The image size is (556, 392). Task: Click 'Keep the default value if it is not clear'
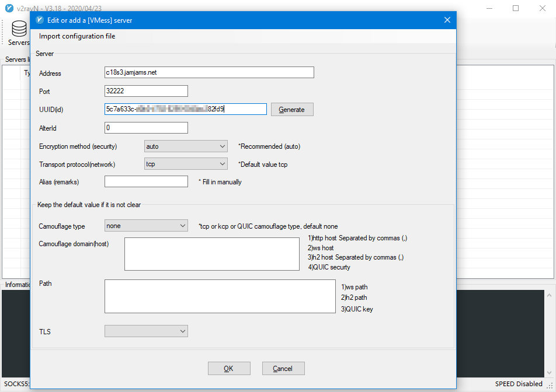coord(89,205)
